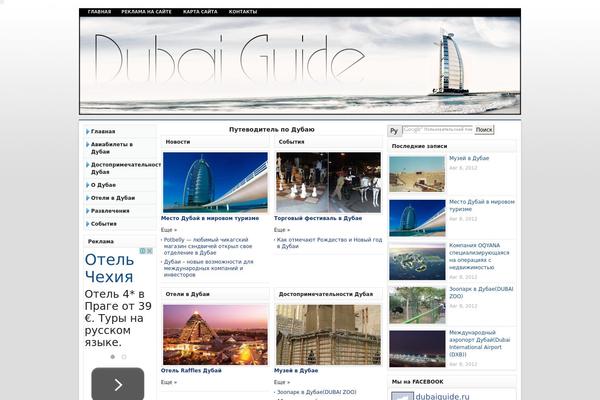
Task: Click Отели в Дубаи section heading
Action: pyautogui.click(x=188, y=294)
